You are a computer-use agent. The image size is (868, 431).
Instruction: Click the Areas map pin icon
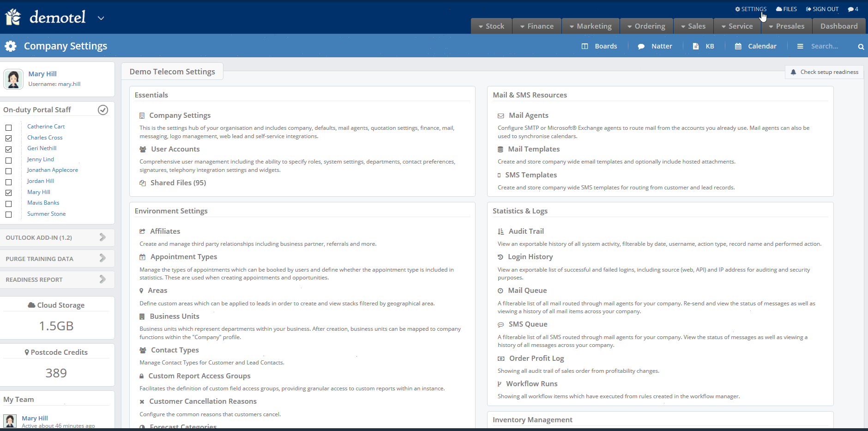pyautogui.click(x=141, y=291)
